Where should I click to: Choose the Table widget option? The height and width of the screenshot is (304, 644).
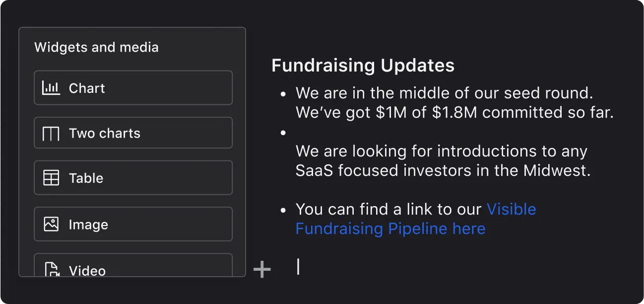[x=133, y=178]
